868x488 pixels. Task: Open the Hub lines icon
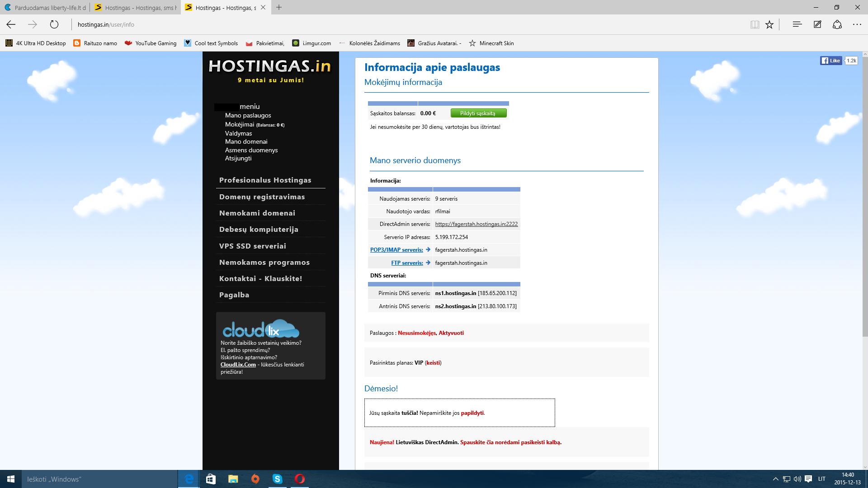click(797, 24)
